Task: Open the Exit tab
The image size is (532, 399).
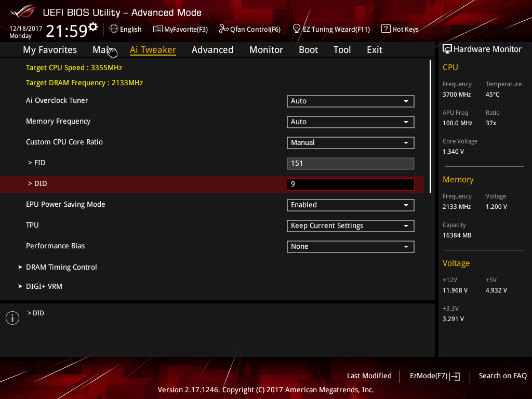Action: pyautogui.click(x=375, y=50)
